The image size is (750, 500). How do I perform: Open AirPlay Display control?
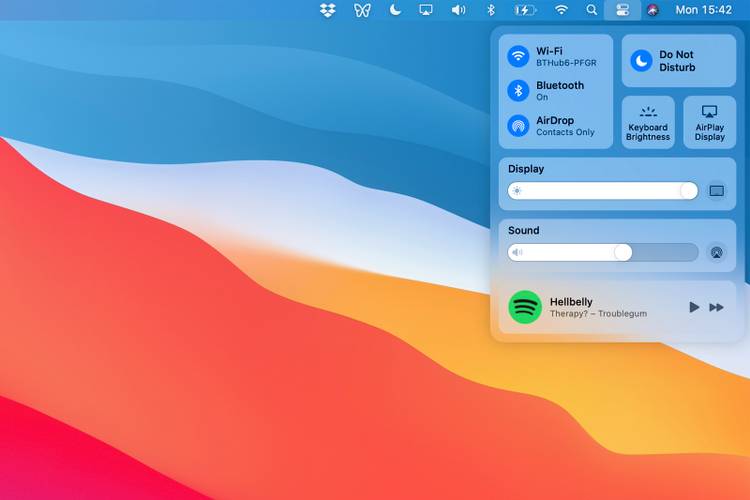click(710, 122)
